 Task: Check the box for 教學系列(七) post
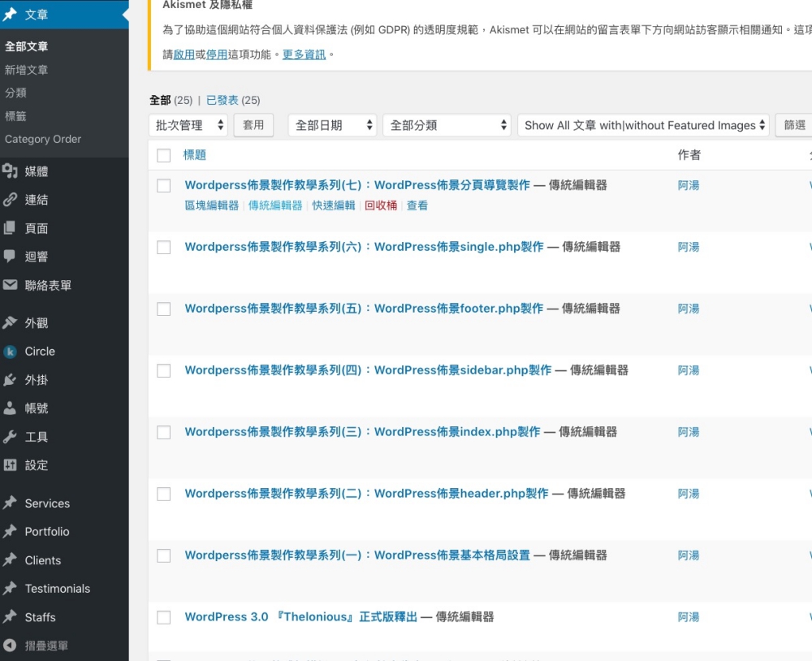coord(164,186)
